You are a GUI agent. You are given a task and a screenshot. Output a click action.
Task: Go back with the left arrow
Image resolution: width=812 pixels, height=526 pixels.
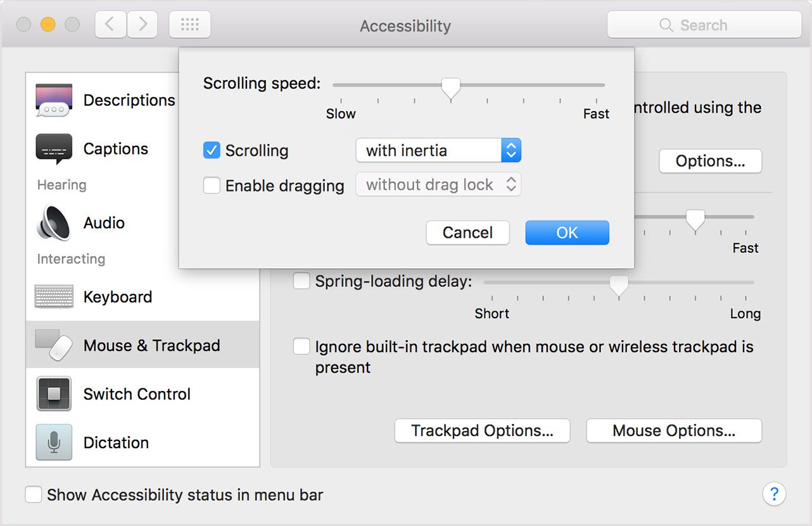tap(110, 25)
